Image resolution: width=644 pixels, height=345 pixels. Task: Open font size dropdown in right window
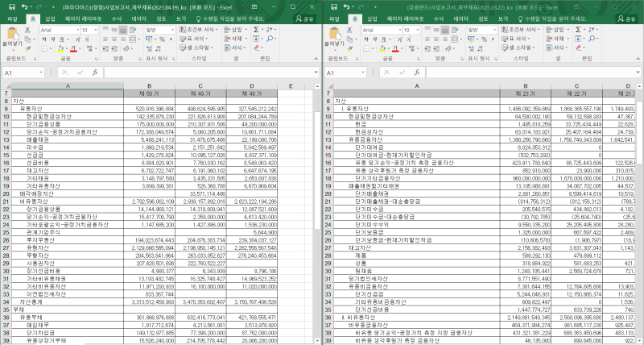417,30
